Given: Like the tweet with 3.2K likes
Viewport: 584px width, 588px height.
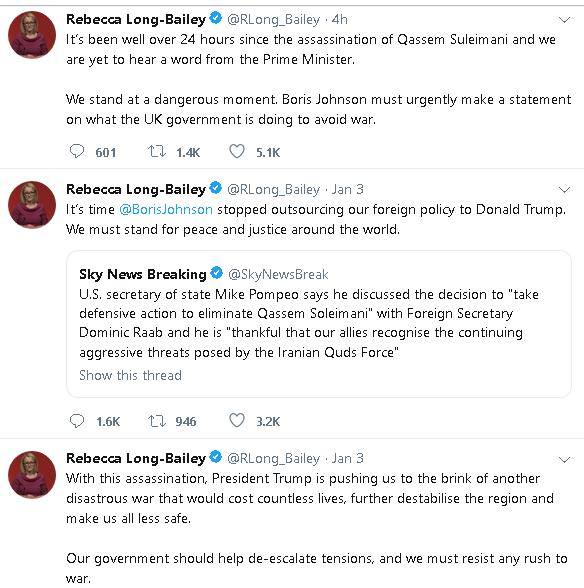Looking at the screenshot, I should click(x=237, y=421).
